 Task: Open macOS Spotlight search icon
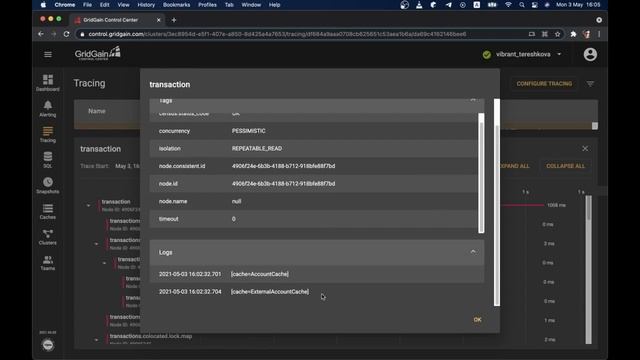click(522, 5)
